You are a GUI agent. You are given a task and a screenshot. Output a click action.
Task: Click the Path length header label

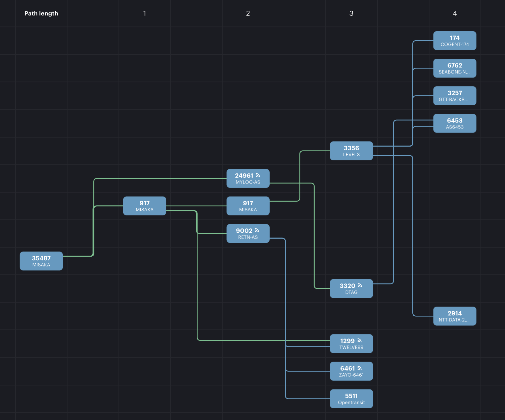pyautogui.click(x=41, y=13)
